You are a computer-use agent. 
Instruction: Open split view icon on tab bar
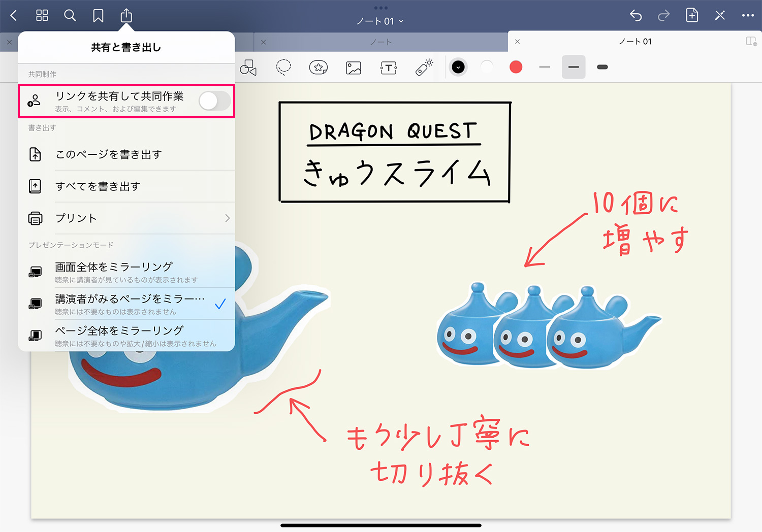(x=751, y=42)
